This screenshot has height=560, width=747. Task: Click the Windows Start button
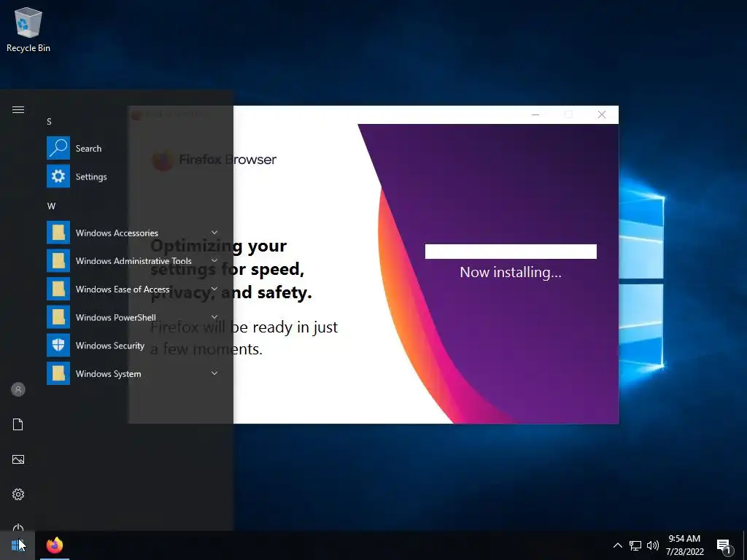click(18, 545)
